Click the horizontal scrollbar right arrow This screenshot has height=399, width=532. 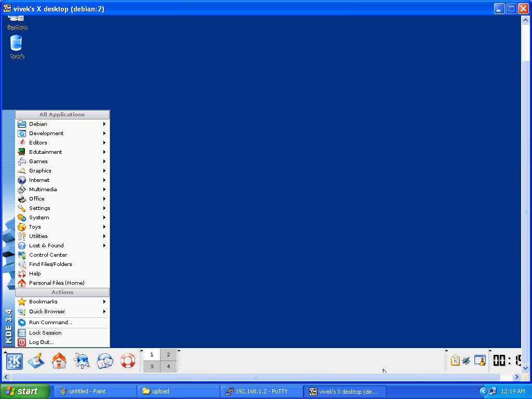pyautogui.click(x=516, y=377)
